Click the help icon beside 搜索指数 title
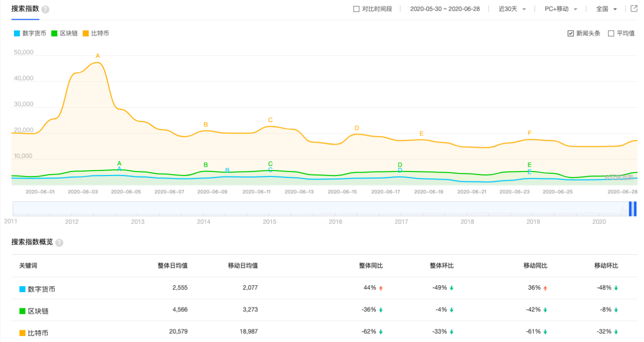Viewport: 644px width, 342px height. [45, 10]
